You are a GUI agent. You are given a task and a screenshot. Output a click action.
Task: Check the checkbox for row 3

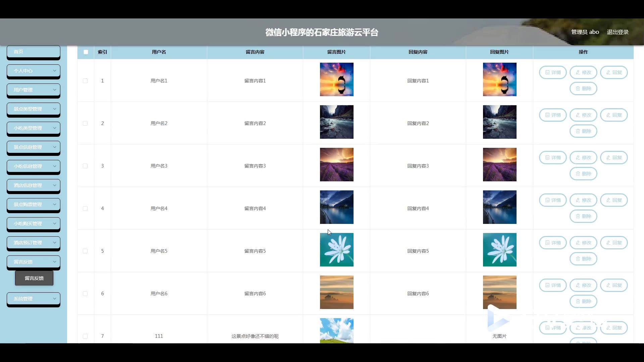[x=85, y=166]
